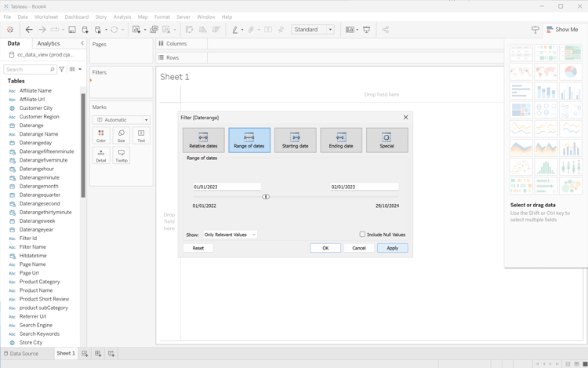Add a new worksheet tab icon
This screenshot has height=368, width=588.
pyautogui.click(x=85, y=354)
